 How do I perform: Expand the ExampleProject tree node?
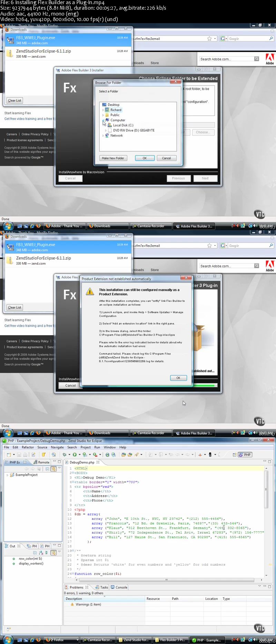(8, 475)
